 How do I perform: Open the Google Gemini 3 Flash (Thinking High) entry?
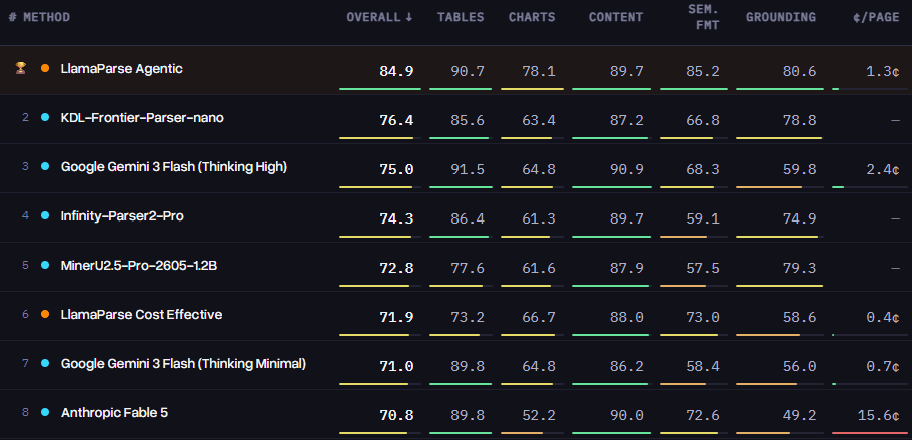[174, 167]
